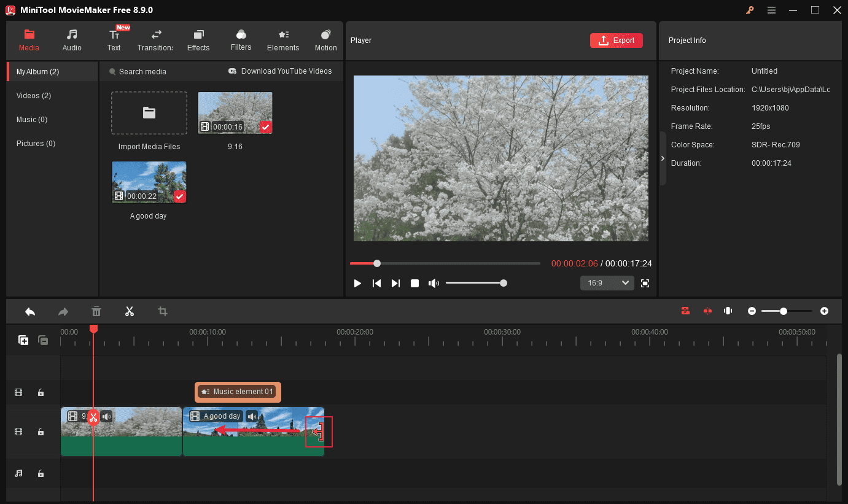Click the zoom out minus on timeline

coord(752,311)
